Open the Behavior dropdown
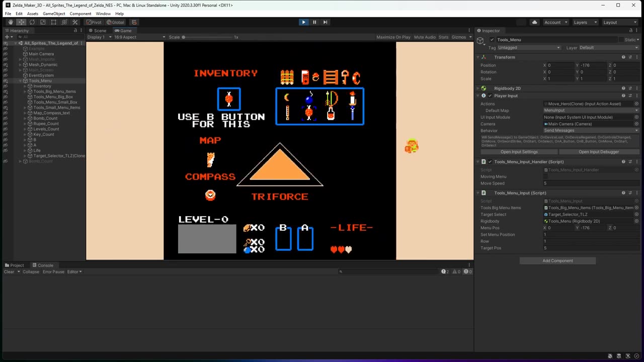 pos(591,131)
